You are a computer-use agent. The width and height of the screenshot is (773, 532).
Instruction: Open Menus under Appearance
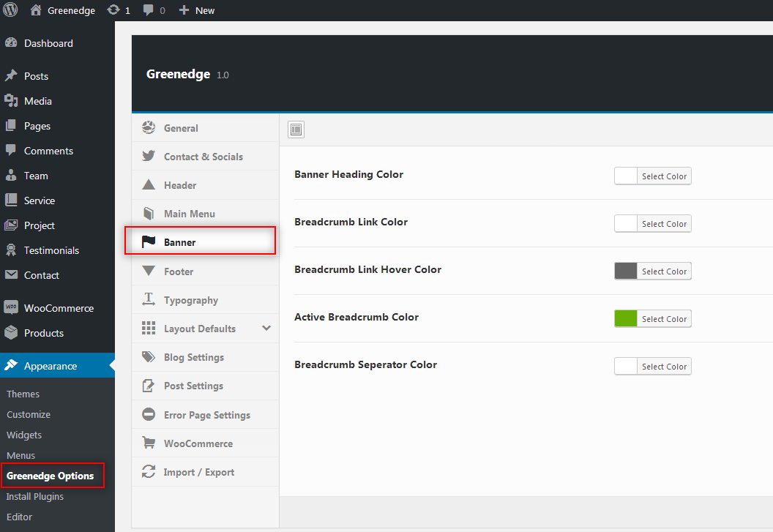coord(20,456)
